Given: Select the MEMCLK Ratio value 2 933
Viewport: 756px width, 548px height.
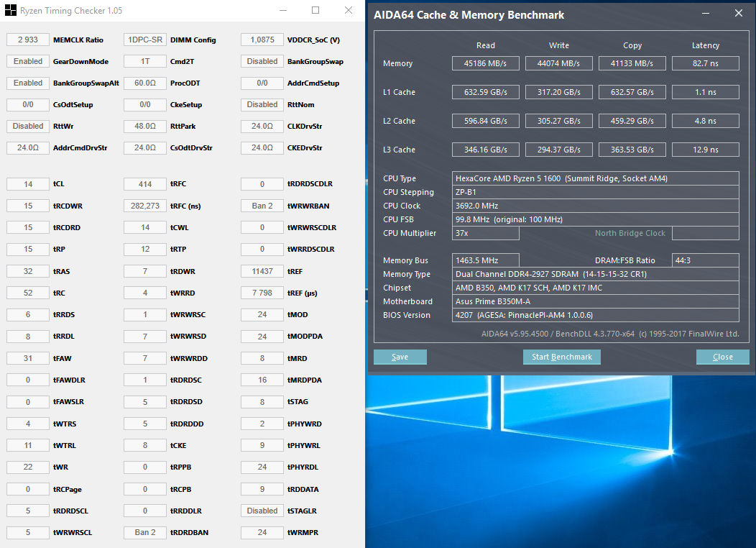Looking at the screenshot, I should point(28,40).
